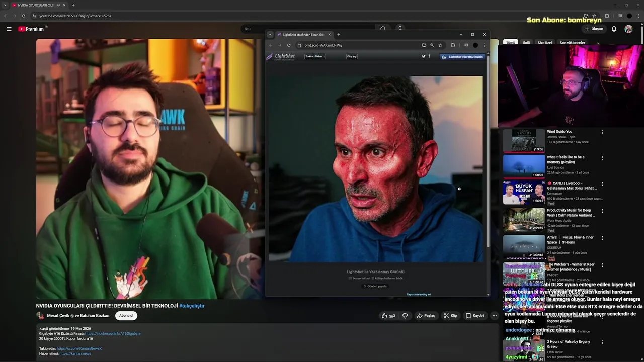Click zoom magnifier icon in LightShot address bar
This screenshot has height=362, width=644.
click(x=432, y=45)
